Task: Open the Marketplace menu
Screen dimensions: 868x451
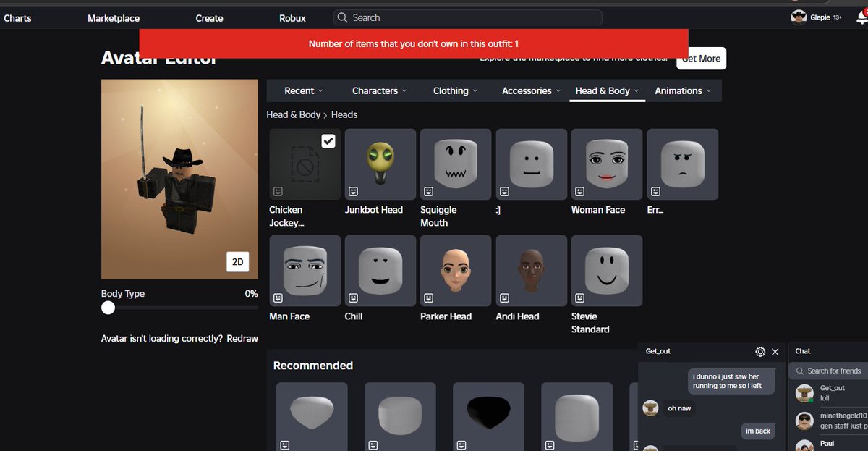Action: 114,18
